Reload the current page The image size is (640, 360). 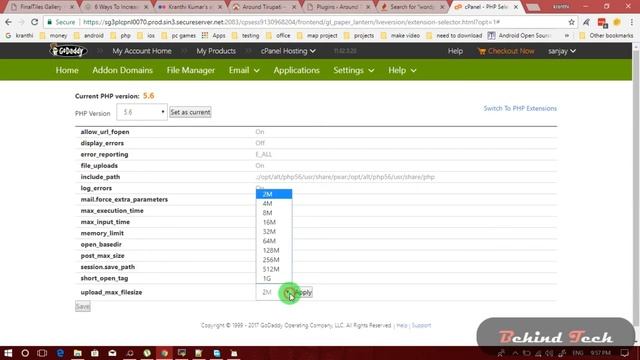coord(35,22)
